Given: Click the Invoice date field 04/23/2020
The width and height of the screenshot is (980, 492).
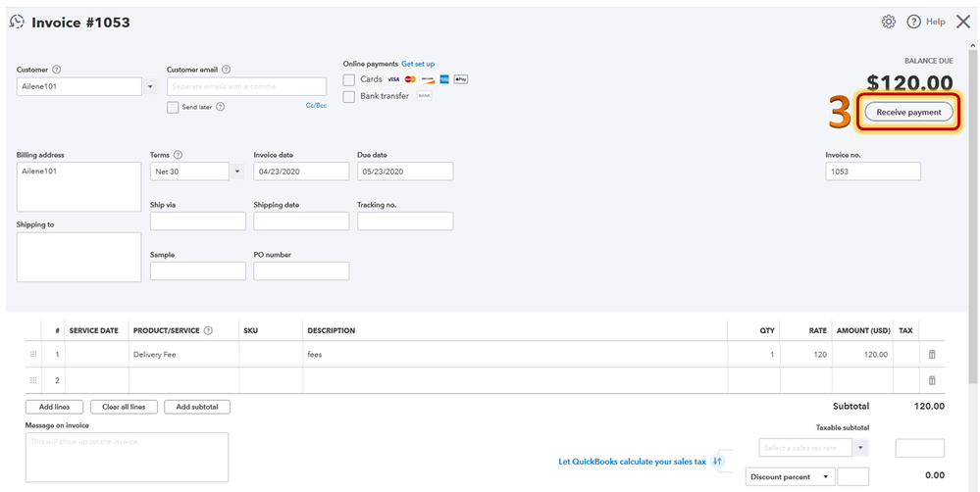Looking at the screenshot, I should coord(301,172).
